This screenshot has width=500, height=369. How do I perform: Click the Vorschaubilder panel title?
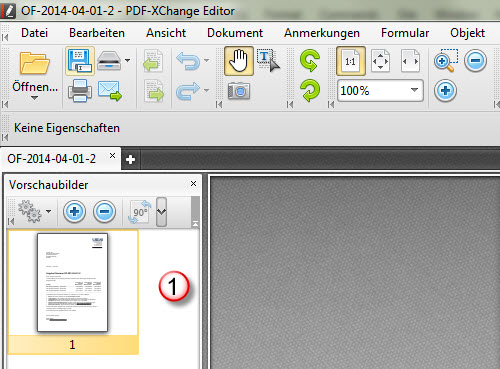(49, 185)
